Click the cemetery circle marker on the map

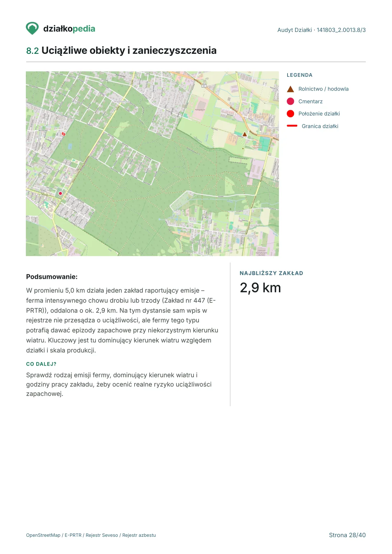[x=60, y=193]
